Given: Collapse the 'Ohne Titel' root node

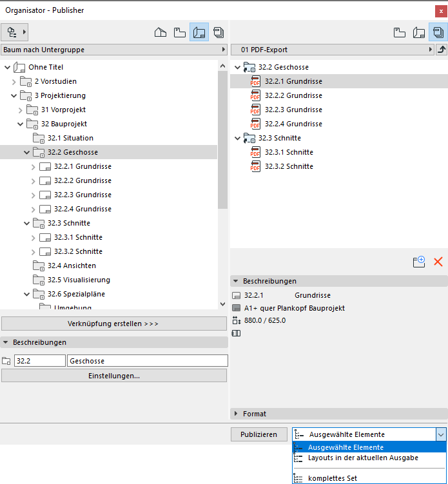Looking at the screenshot, I should tap(7, 67).
